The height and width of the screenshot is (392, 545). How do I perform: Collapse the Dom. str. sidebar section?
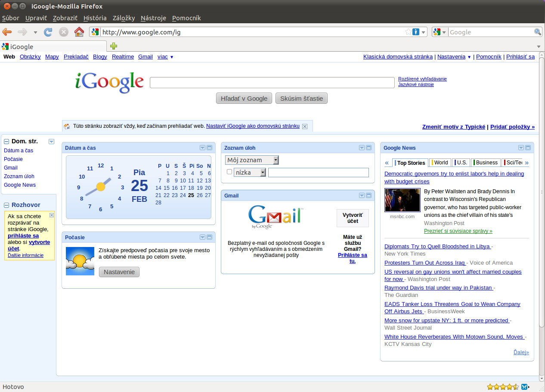(6, 141)
